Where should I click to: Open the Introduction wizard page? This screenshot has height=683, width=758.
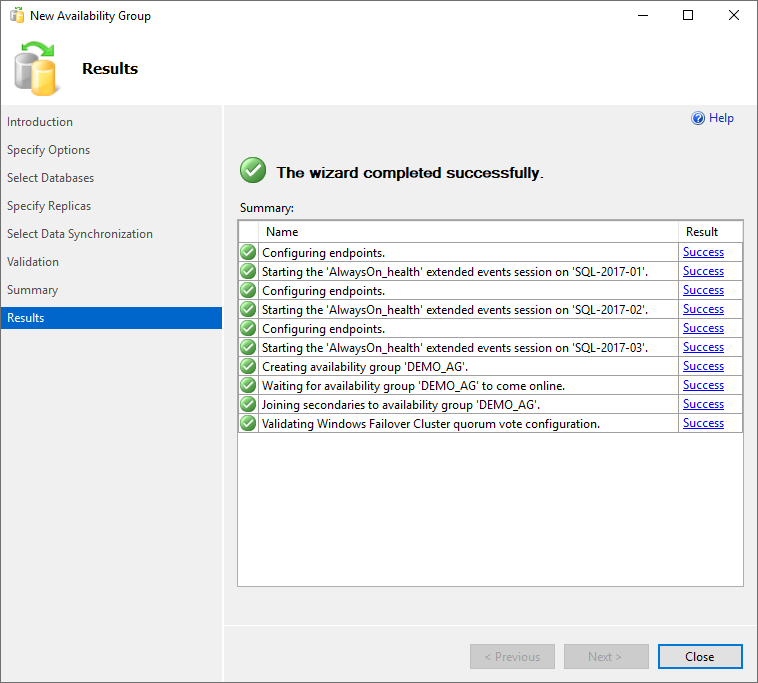click(40, 122)
